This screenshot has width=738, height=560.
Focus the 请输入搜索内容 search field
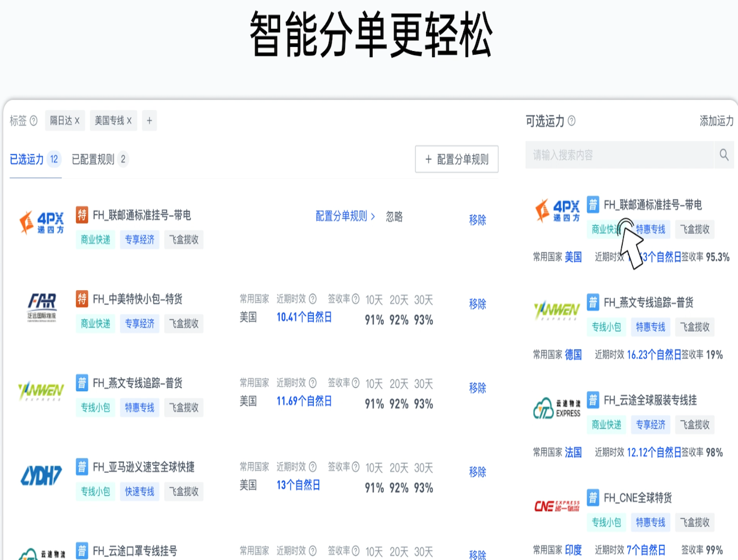tap(620, 155)
